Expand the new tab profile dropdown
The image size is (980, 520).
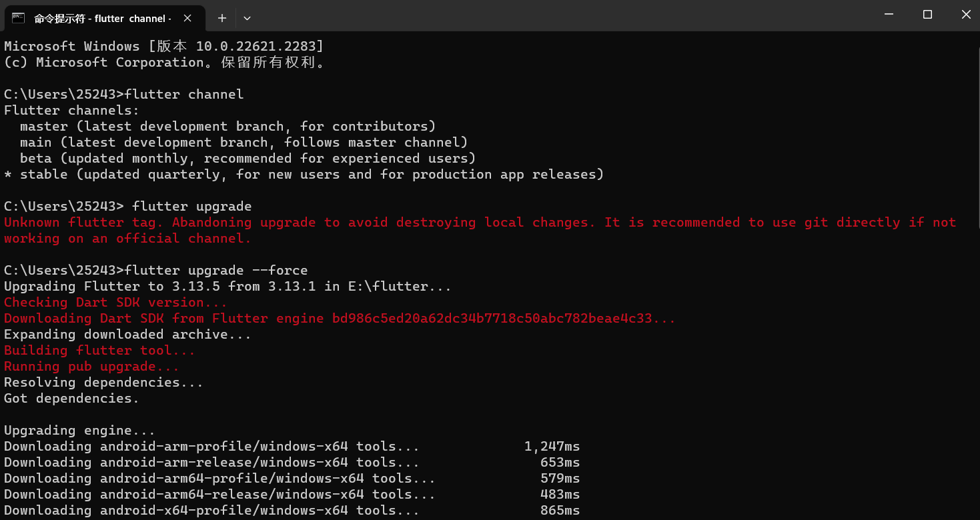point(247,18)
